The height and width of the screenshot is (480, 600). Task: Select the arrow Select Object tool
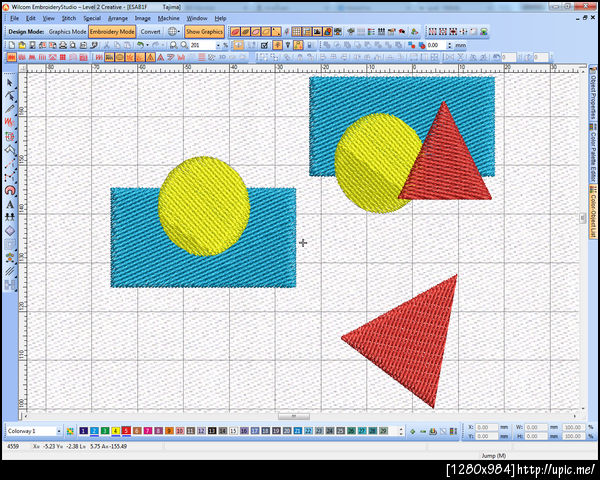(10, 83)
